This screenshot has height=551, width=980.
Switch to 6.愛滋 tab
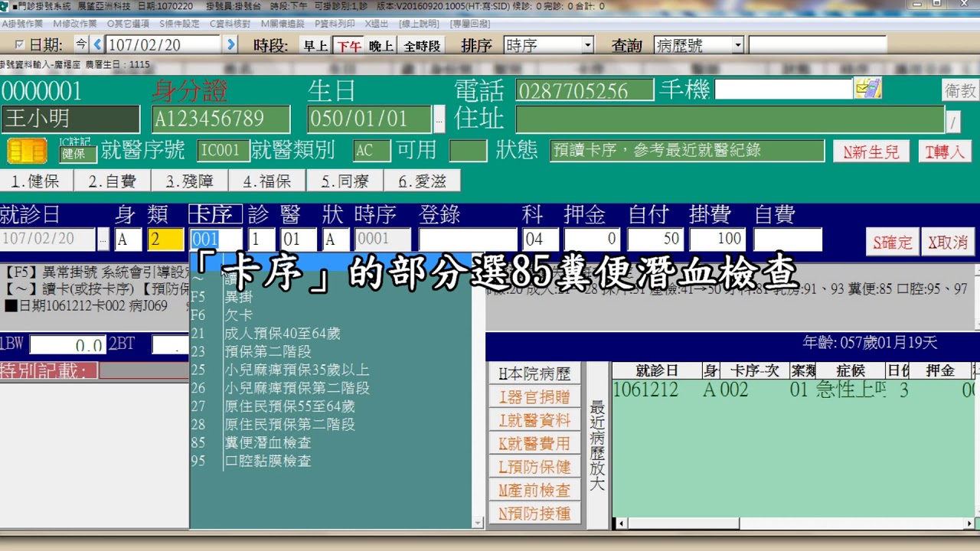(x=422, y=181)
